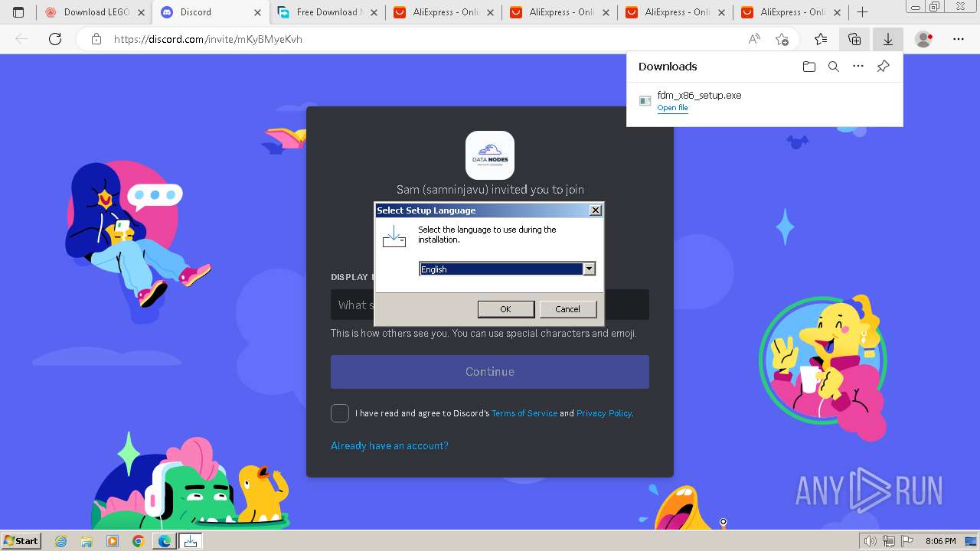The width and height of the screenshot is (980, 551).
Task: Refresh the Discord invite page
Action: coord(55,39)
